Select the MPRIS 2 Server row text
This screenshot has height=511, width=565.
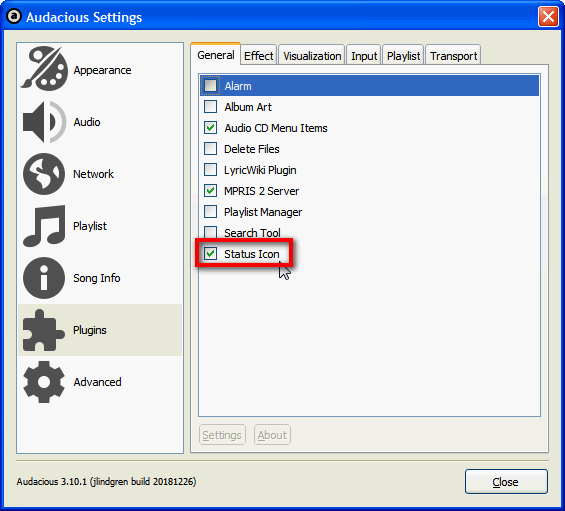pos(261,191)
